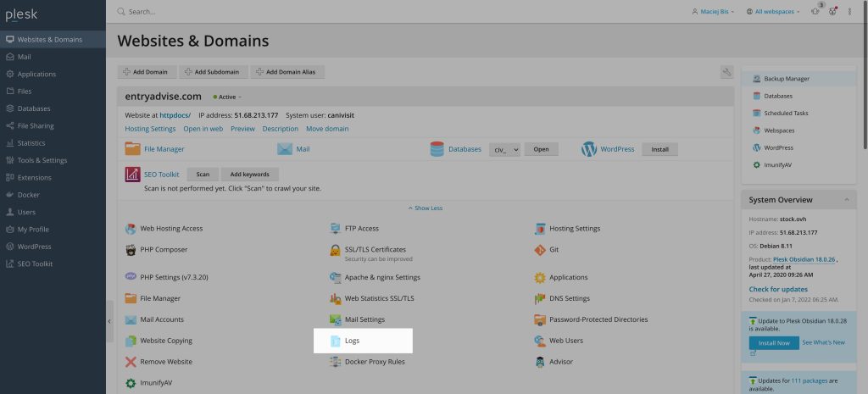Open the Website Copying icon
The height and width of the screenshot is (394, 868).
pyautogui.click(x=131, y=341)
